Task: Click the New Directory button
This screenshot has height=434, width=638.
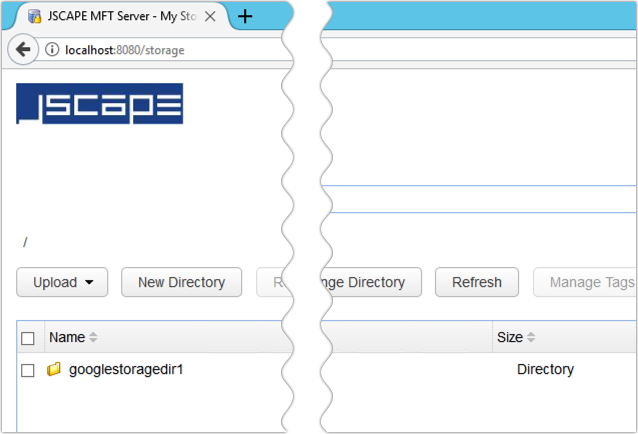Action: click(181, 282)
